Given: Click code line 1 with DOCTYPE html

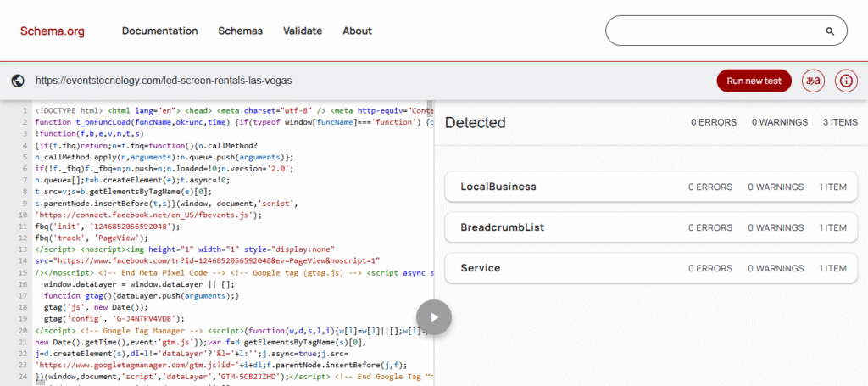Looking at the screenshot, I should 234,110.
